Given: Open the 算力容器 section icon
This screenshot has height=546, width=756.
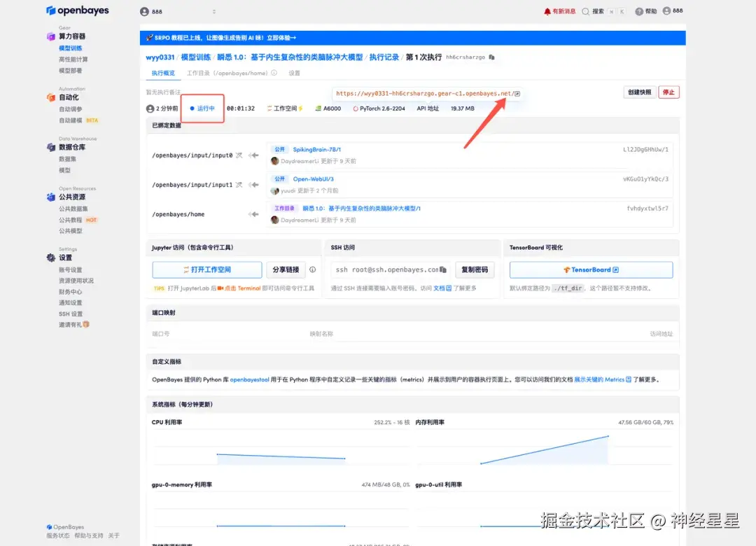Looking at the screenshot, I should [50, 36].
